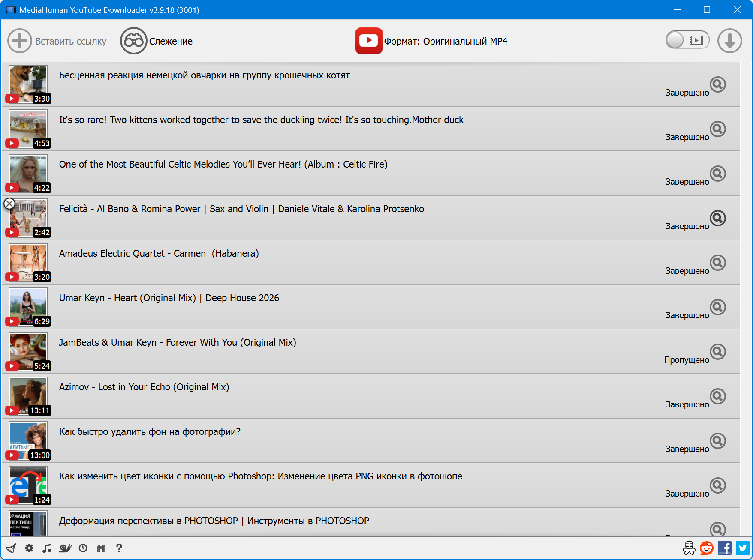The image size is (753, 560).
Task: Click the binoculars icon in bottom bar
Action: point(101,548)
